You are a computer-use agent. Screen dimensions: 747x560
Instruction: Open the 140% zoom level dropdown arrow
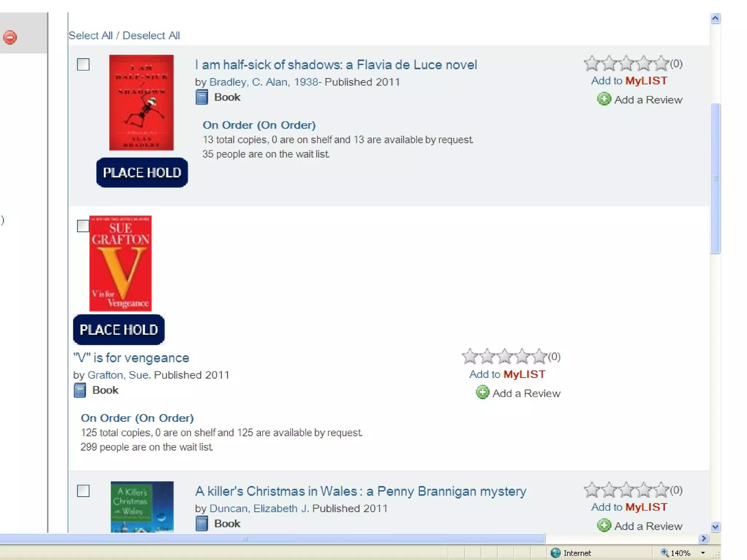(703, 553)
